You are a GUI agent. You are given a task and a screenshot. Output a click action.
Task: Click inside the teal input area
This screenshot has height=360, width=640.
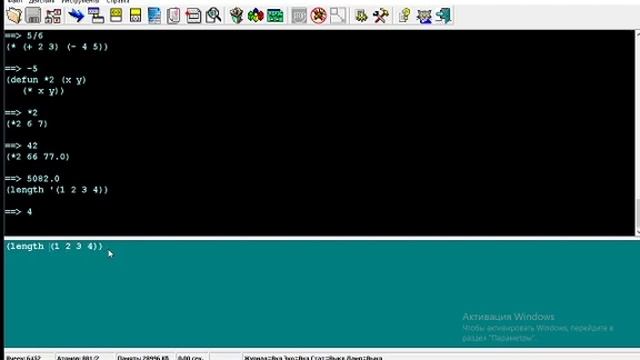coord(322,294)
